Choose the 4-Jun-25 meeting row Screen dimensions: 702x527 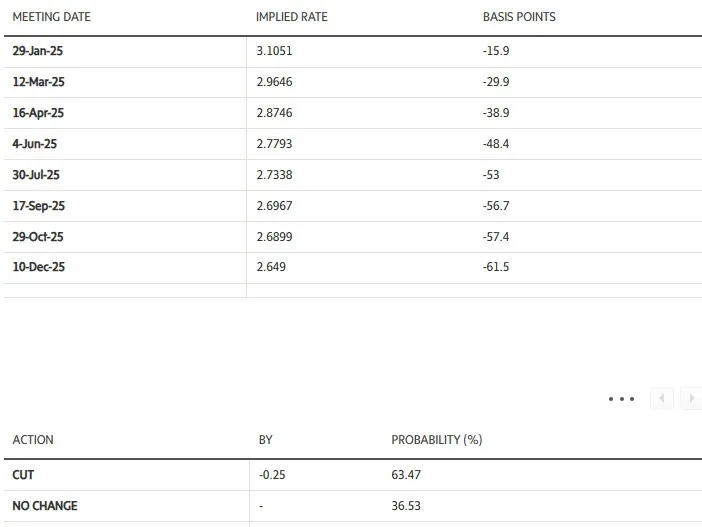pyautogui.click(x=353, y=144)
